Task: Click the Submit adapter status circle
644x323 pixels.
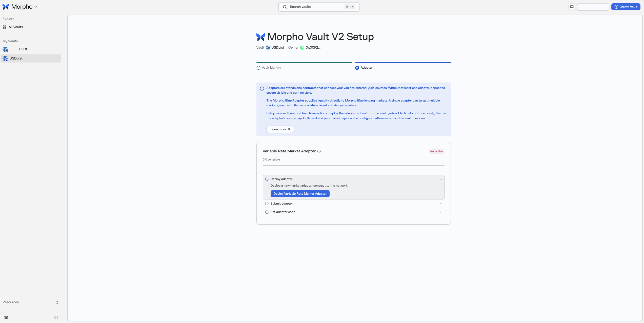Action: coord(267,204)
